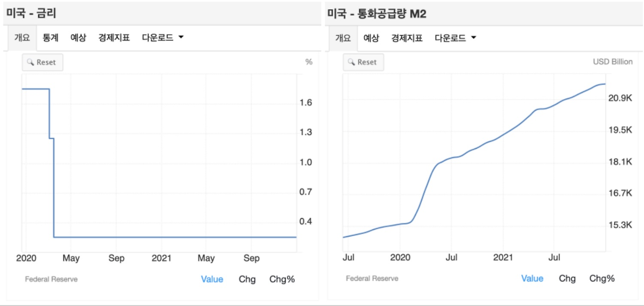The image size is (644, 306).
Task: Switch to the 통계 tab
Action: (50, 38)
